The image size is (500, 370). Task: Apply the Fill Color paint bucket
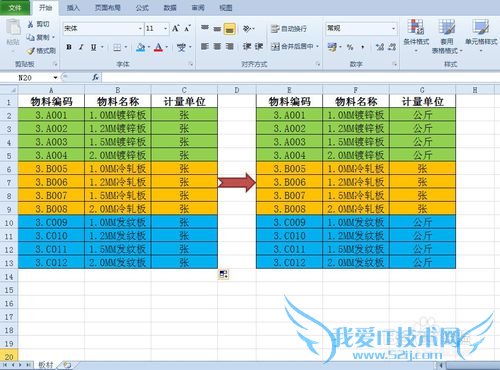[140, 47]
